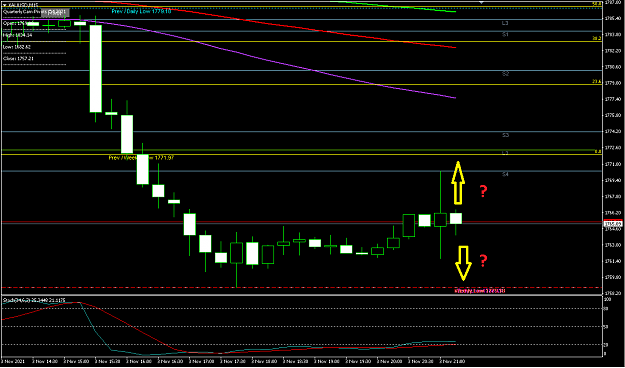Image resolution: width=625 pixels, height=368 pixels.
Task: Select the chart shift triangle marker
Action: [482, 2]
